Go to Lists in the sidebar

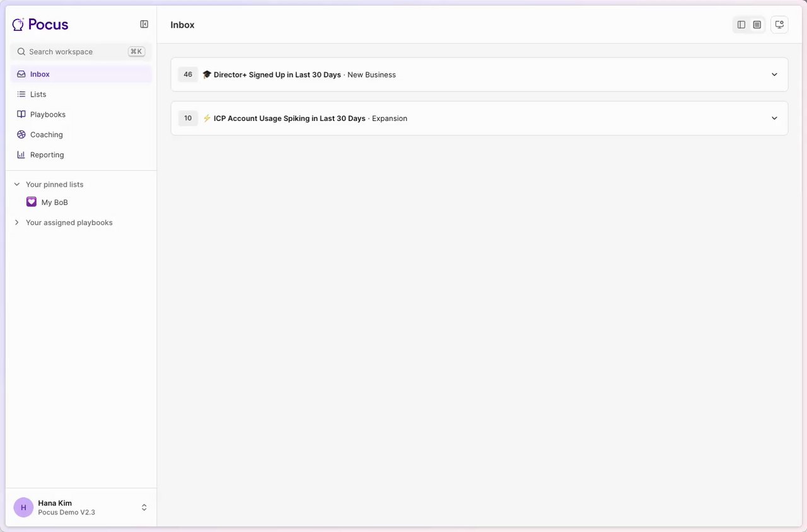click(x=38, y=95)
